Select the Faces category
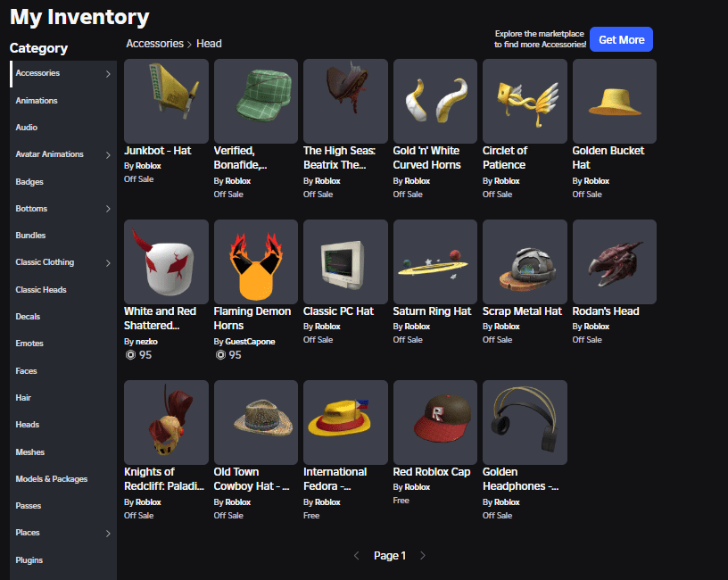The width and height of the screenshot is (728, 580). (63, 371)
